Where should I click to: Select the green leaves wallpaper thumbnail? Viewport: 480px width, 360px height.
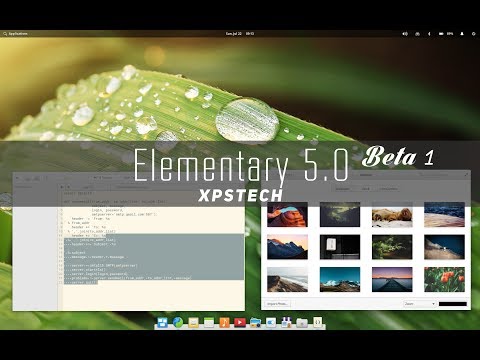point(392,247)
